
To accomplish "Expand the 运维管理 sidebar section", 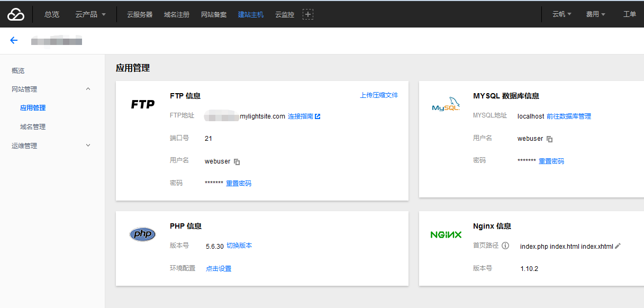I will click(x=88, y=145).
